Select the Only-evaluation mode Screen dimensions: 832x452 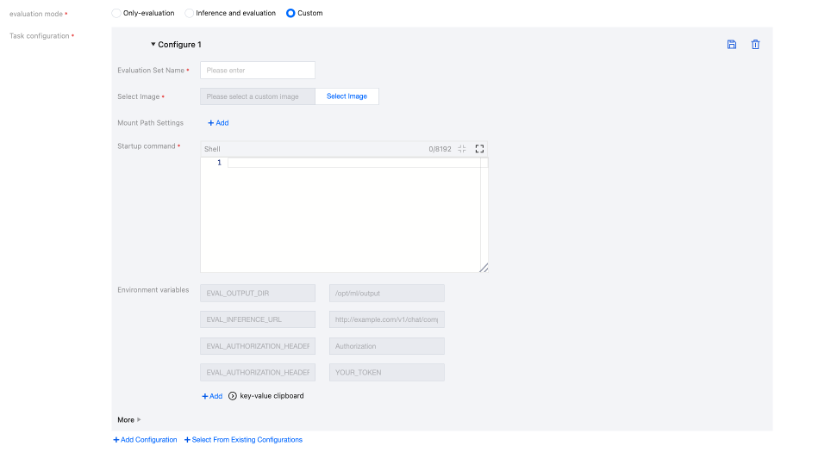tap(116, 13)
